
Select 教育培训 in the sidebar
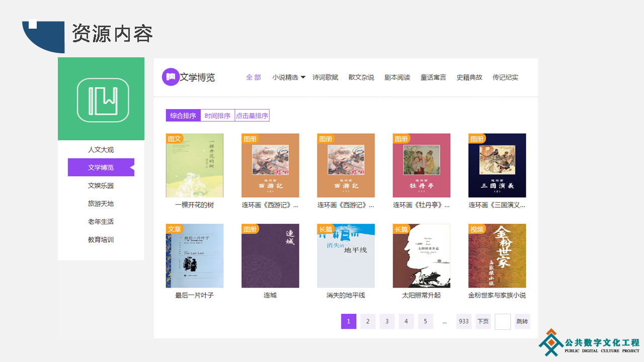[x=101, y=240]
